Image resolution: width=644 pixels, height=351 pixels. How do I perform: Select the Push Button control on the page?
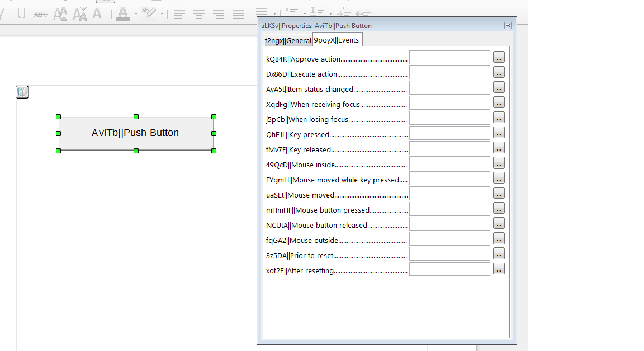pos(136,133)
